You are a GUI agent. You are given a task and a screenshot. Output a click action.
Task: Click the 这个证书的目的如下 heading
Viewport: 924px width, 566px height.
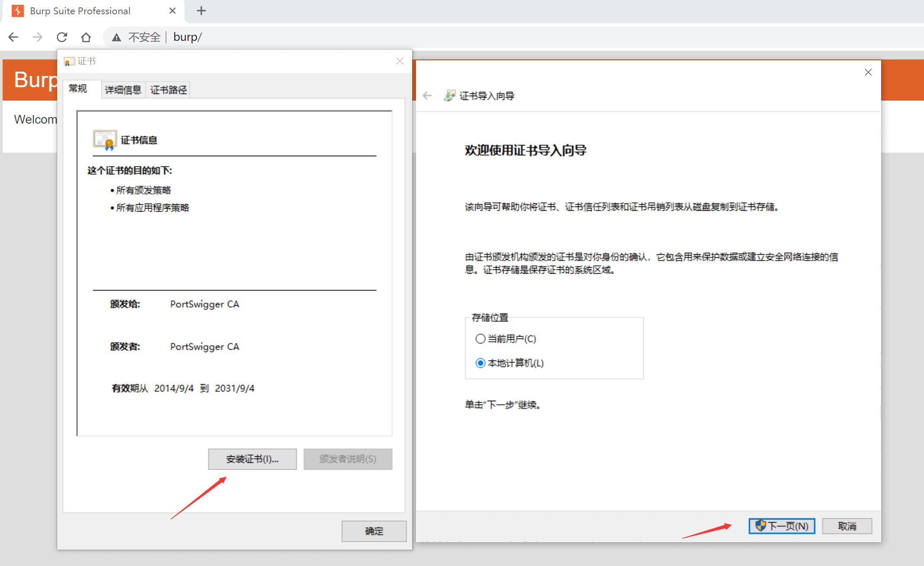(x=130, y=170)
